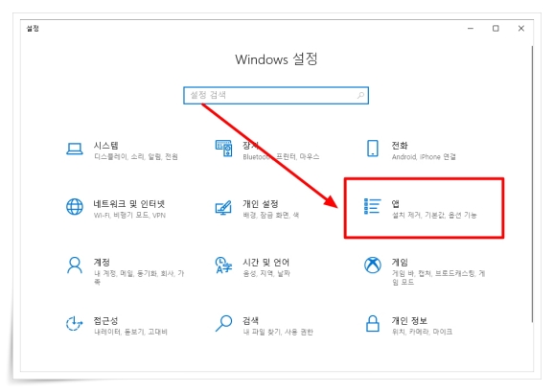The width and height of the screenshot is (554, 392).
Task: Open the 앱 title label
Action: (x=395, y=204)
